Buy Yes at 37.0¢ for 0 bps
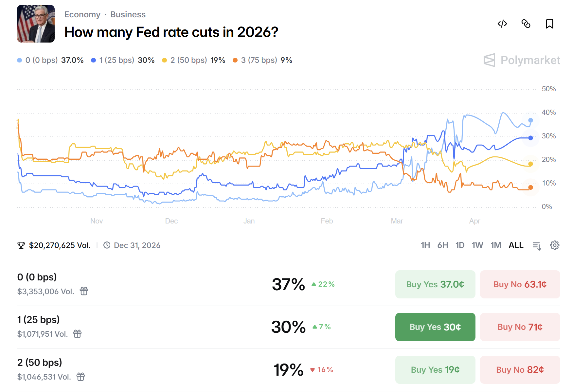The width and height of the screenshot is (572, 392). click(x=435, y=284)
